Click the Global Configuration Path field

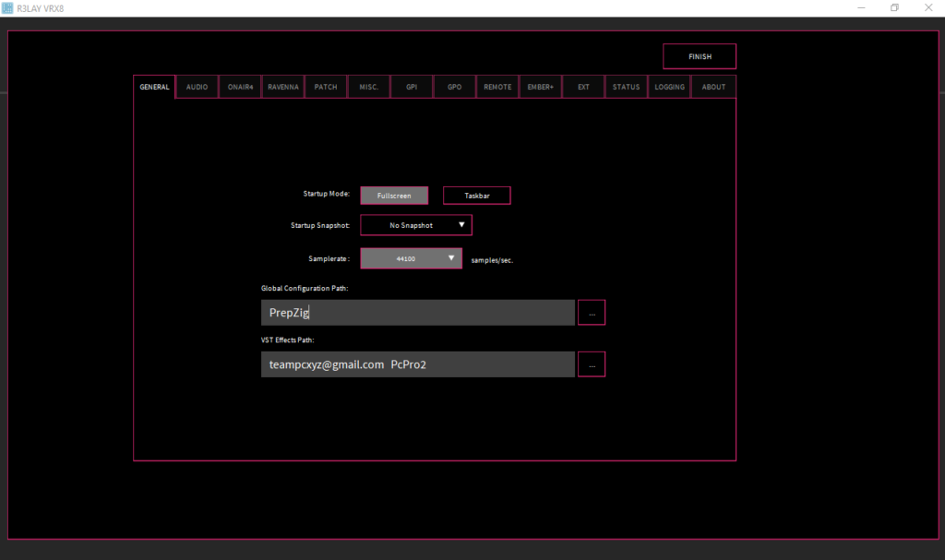point(417,313)
